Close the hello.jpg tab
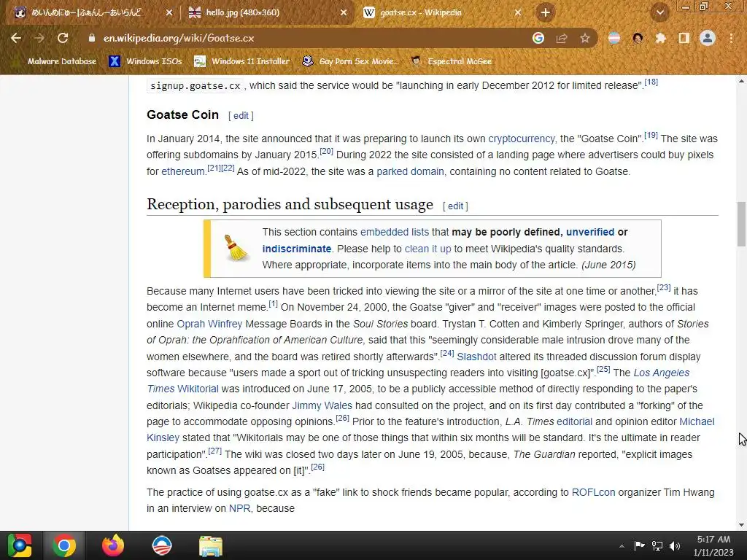This screenshot has width=747, height=560. [x=344, y=13]
